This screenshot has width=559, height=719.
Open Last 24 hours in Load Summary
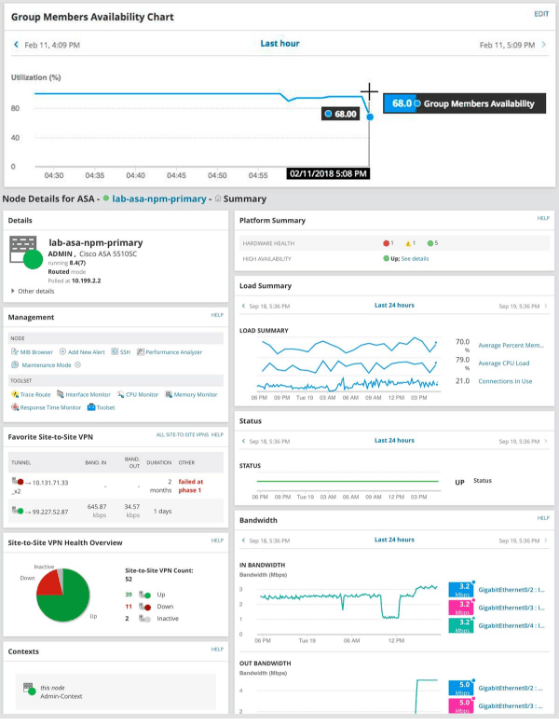pos(394,305)
